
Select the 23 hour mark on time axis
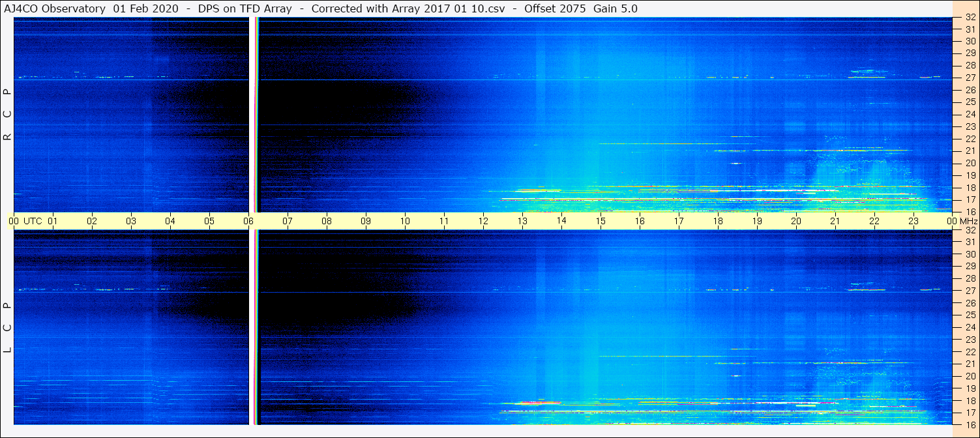pos(913,221)
